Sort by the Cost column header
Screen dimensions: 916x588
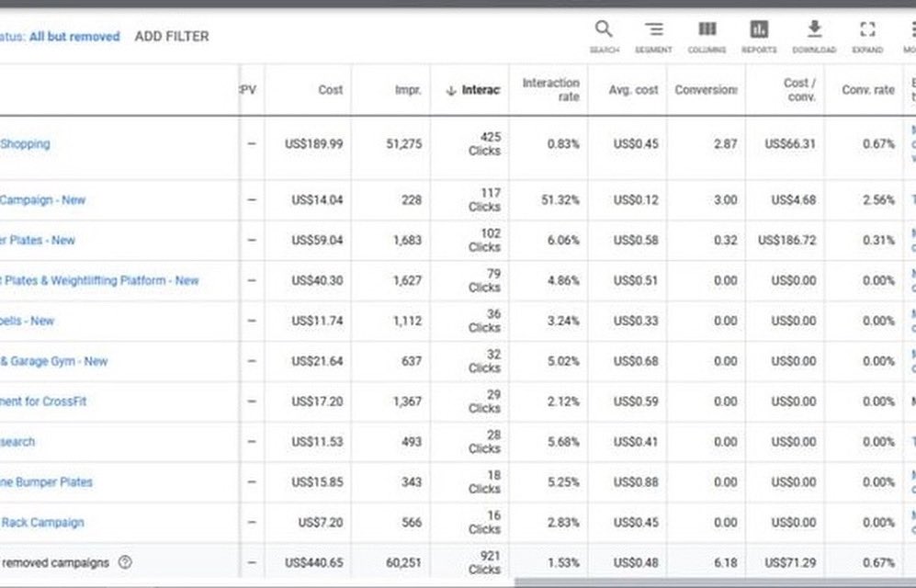(330, 90)
